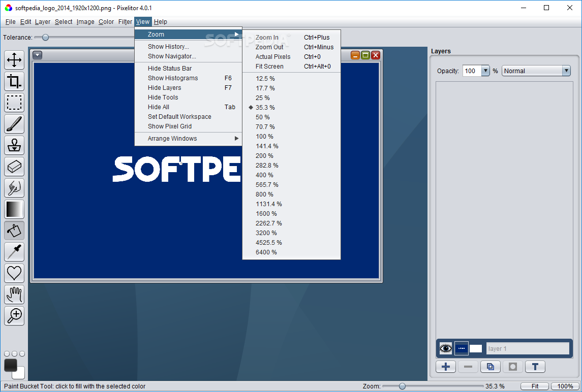Open the Normal blending mode dropdown

coord(536,71)
